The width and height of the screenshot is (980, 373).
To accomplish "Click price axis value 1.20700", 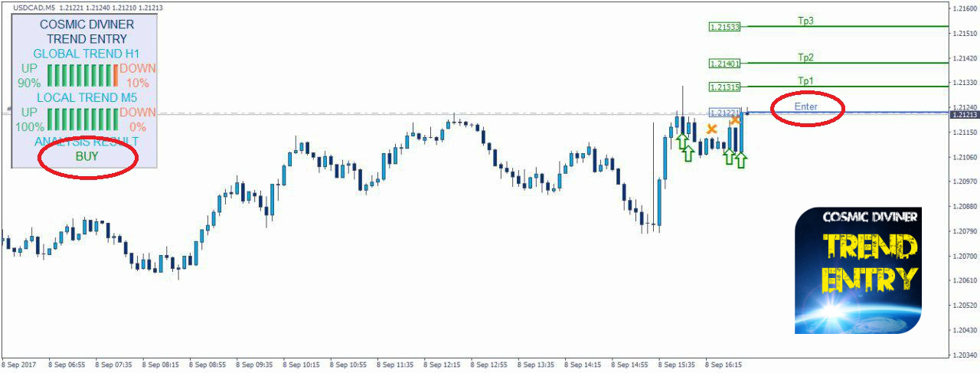I will coord(965,256).
